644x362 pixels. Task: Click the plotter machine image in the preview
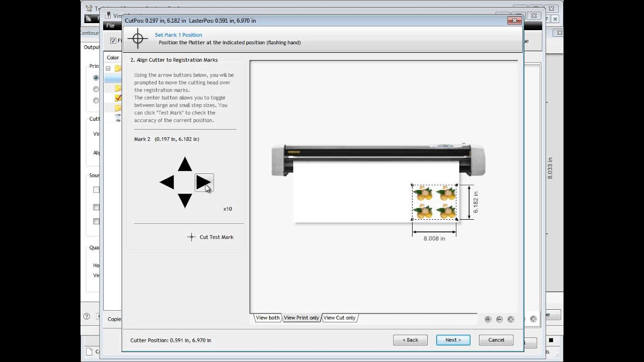coord(378,159)
